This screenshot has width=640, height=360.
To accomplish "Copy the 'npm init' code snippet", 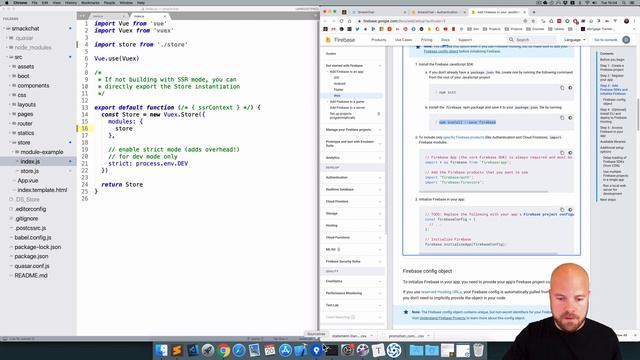I will (562, 88).
